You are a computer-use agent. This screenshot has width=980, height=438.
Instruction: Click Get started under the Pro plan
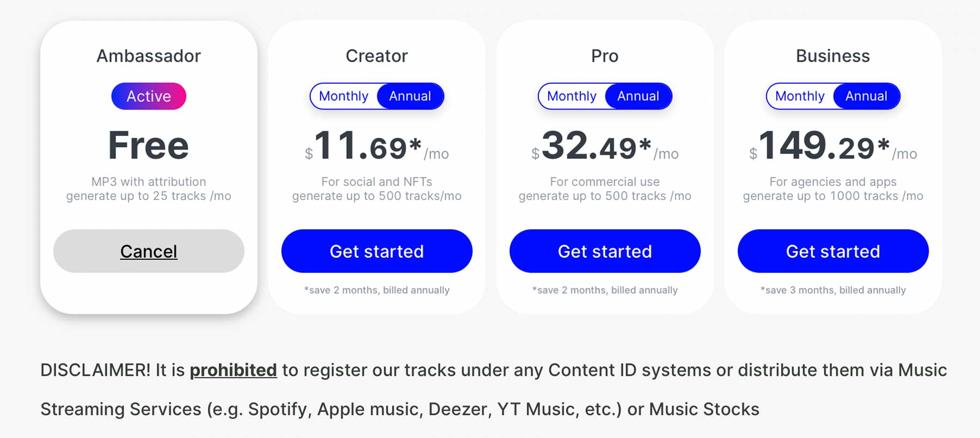(604, 251)
